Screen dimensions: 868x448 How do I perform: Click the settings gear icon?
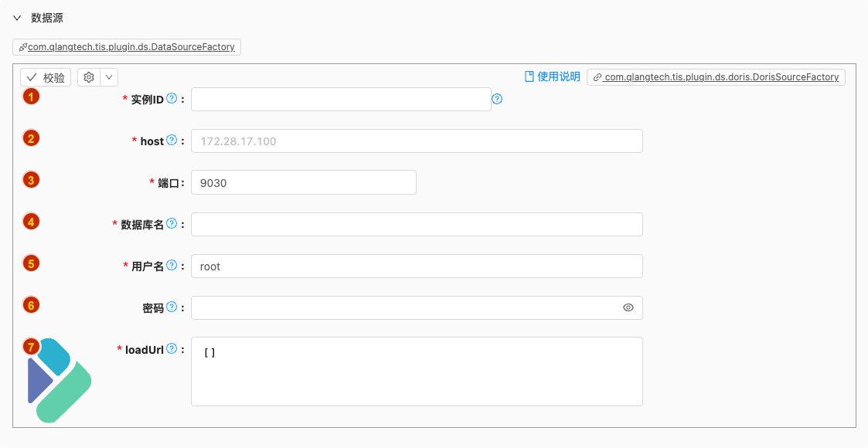[x=89, y=77]
